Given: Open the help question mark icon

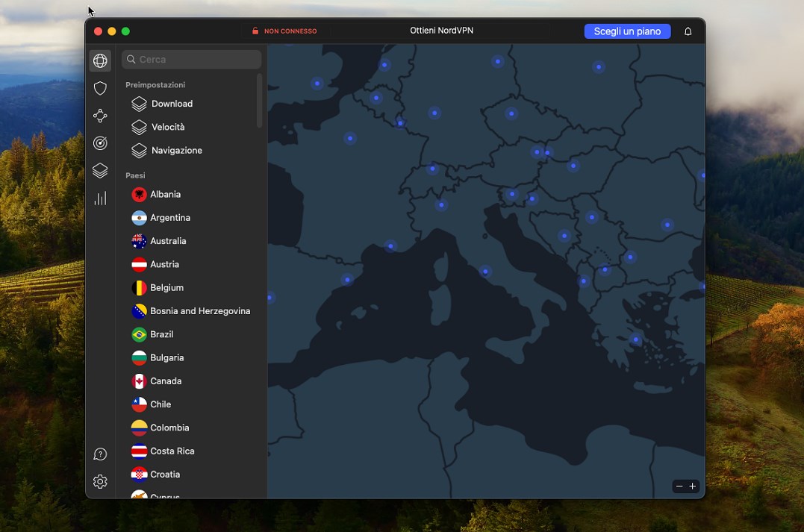Looking at the screenshot, I should (x=100, y=454).
